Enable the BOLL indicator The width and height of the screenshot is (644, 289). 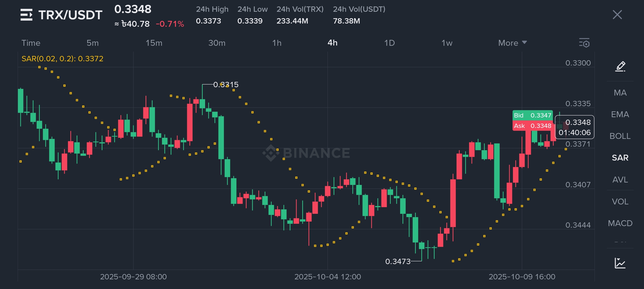620,136
